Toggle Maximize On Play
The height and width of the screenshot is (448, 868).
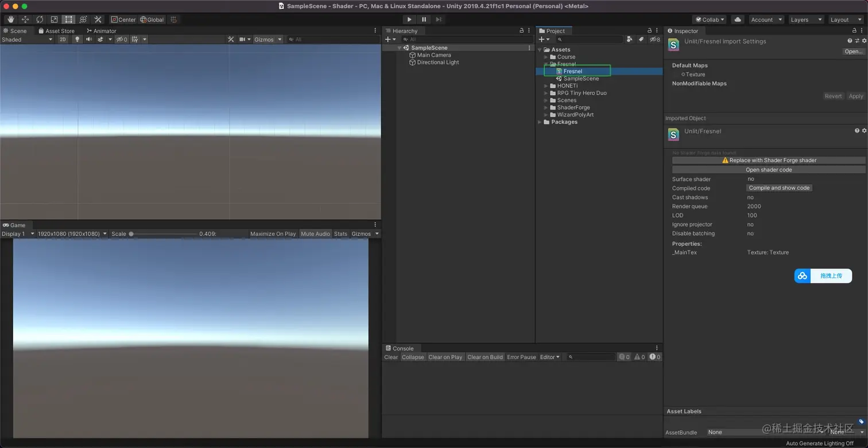[273, 234]
